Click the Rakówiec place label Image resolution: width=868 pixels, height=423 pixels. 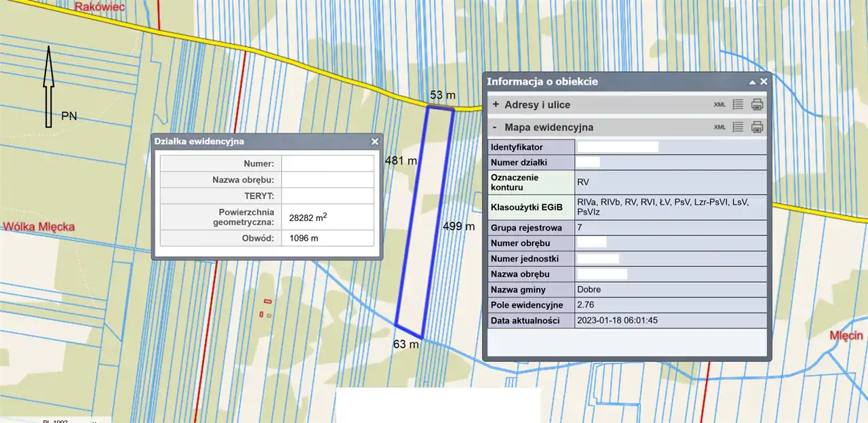coord(98,7)
